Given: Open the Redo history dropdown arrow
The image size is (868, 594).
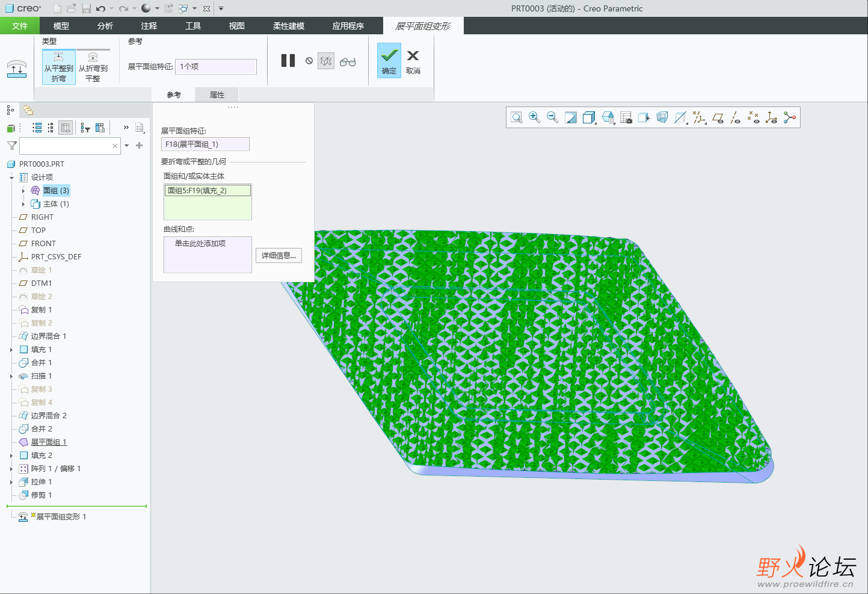Looking at the screenshot, I should click(134, 8).
